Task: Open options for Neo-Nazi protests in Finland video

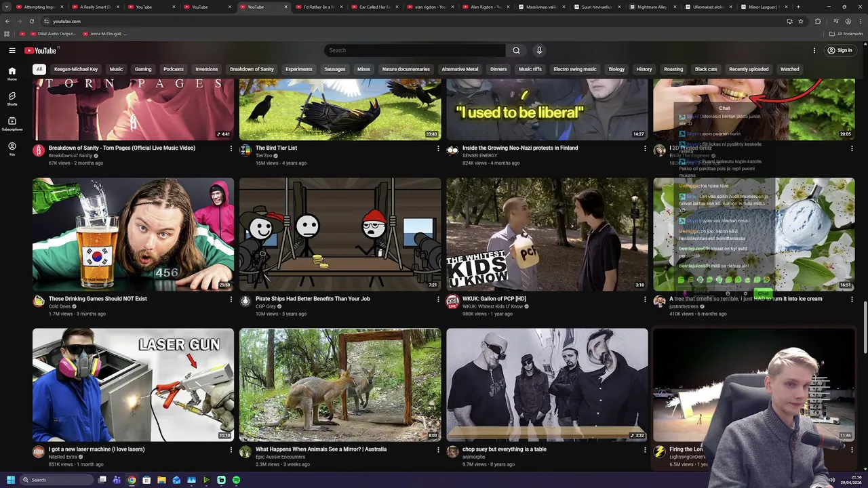Action: pos(645,148)
